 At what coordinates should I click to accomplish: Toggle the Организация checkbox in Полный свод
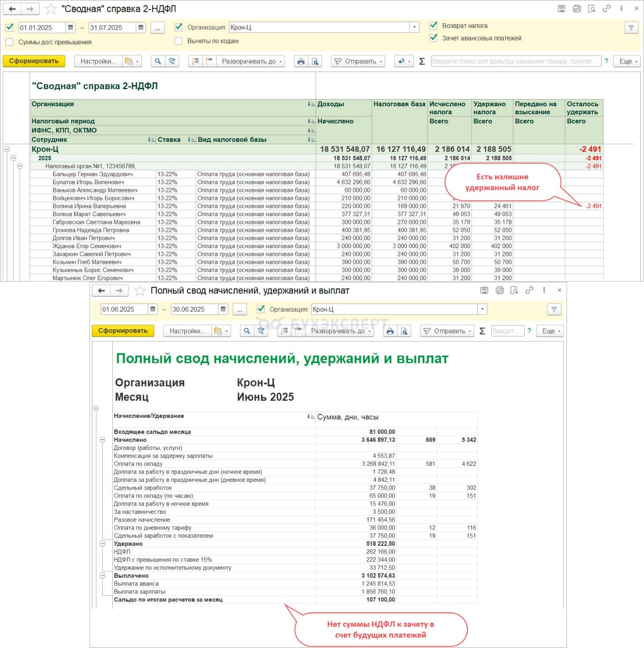tap(260, 309)
